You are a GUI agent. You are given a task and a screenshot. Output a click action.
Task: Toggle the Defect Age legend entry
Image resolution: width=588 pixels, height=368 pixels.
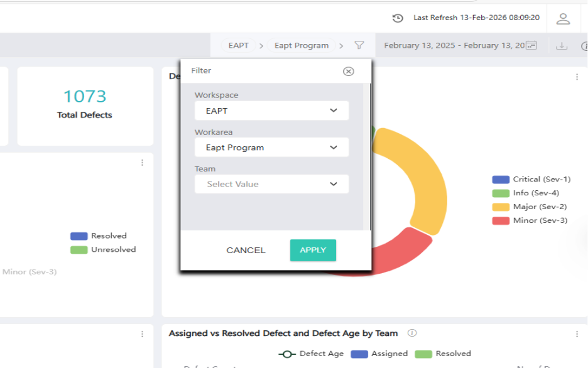point(311,354)
